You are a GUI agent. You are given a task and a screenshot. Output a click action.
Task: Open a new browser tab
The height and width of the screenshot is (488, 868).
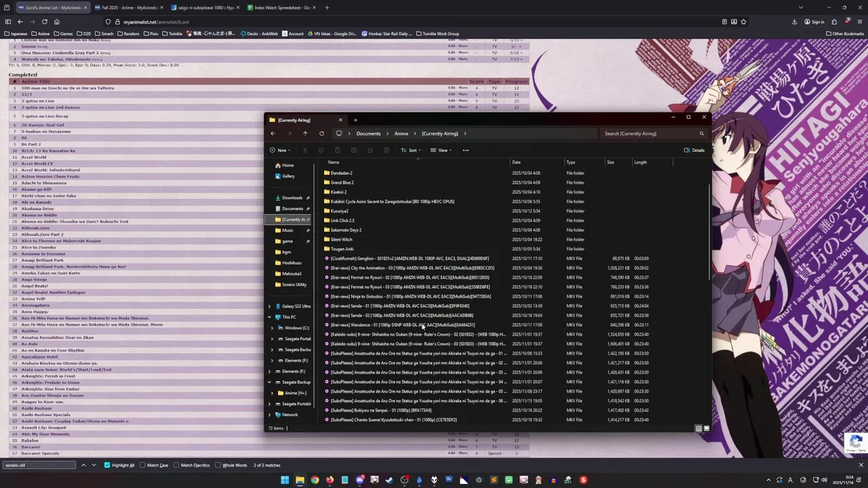[327, 7]
